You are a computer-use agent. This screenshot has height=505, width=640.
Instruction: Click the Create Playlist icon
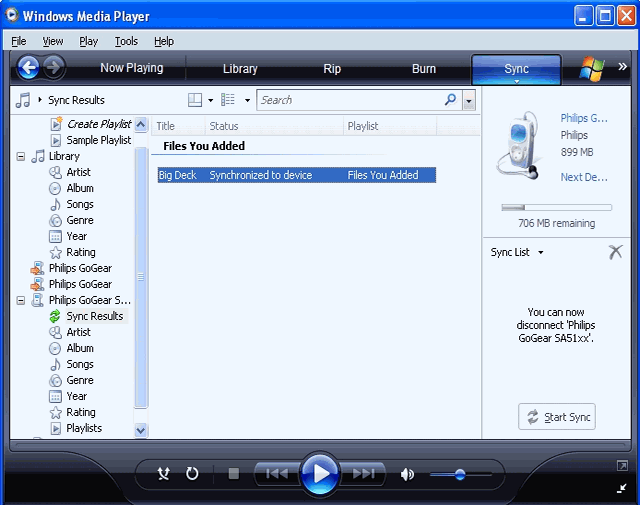pos(56,124)
